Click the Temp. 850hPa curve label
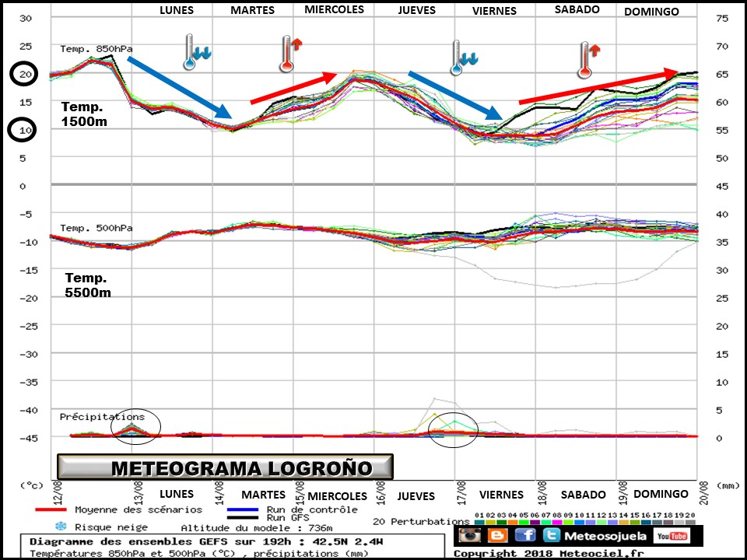This screenshot has height=560, width=747. [x=96, y=49]
